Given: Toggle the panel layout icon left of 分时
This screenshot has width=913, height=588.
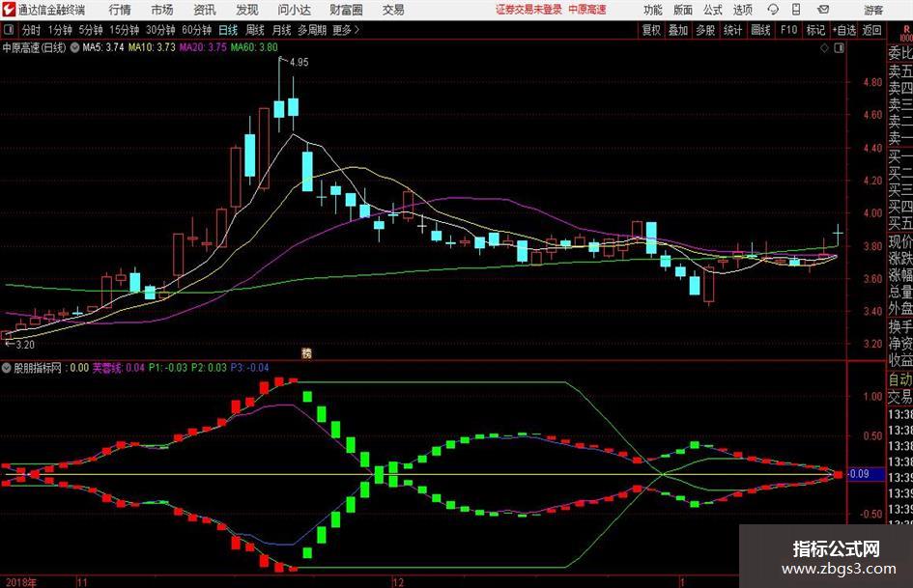Looking at the screenshot, I should pos(8,29).
